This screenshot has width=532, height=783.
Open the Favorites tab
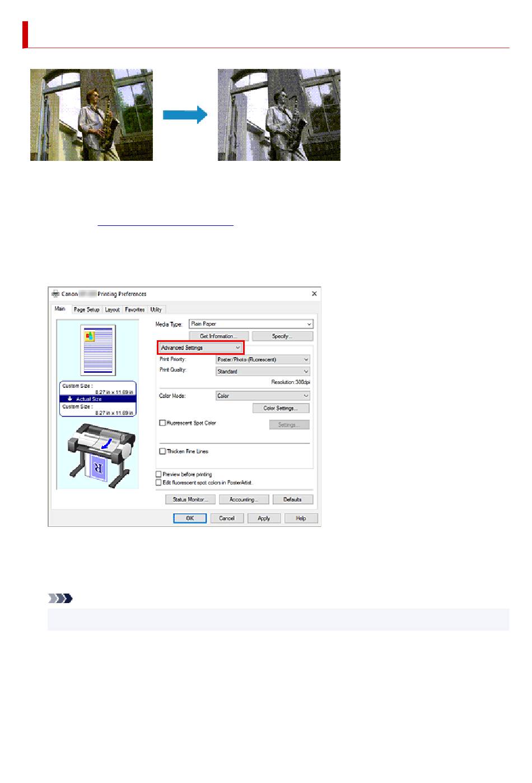click(135, 309)
